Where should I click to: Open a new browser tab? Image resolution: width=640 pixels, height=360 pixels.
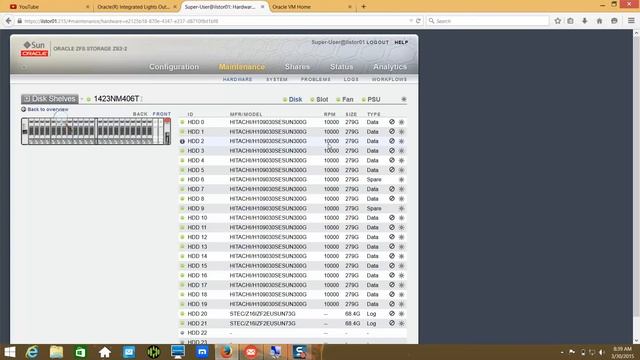pos(364,7)
